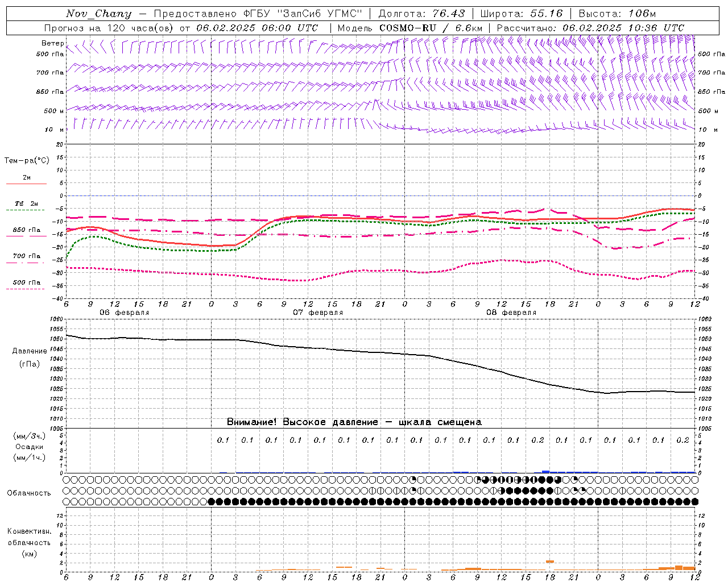Click the '(км)' unit under convective cloudiness

coord(29,554)
